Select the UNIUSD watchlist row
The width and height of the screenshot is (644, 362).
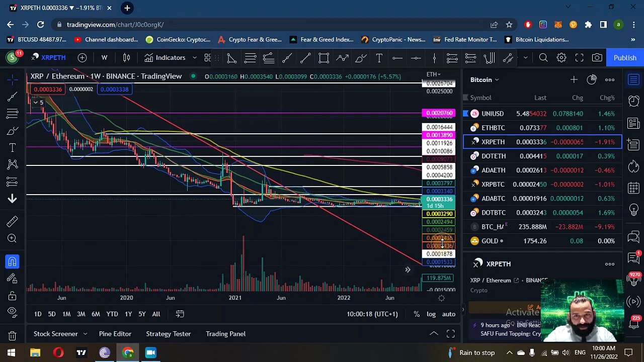point(542,114)
